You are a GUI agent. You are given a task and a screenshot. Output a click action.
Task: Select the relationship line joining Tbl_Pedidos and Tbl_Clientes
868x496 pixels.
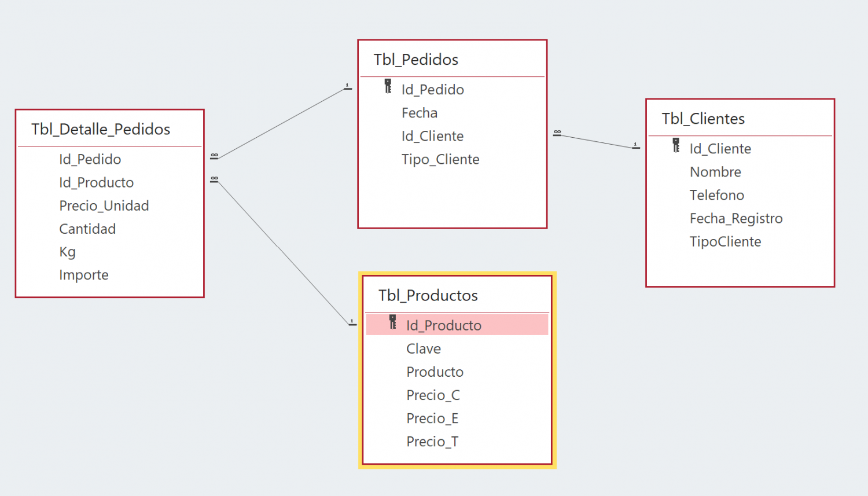point(597,141)
